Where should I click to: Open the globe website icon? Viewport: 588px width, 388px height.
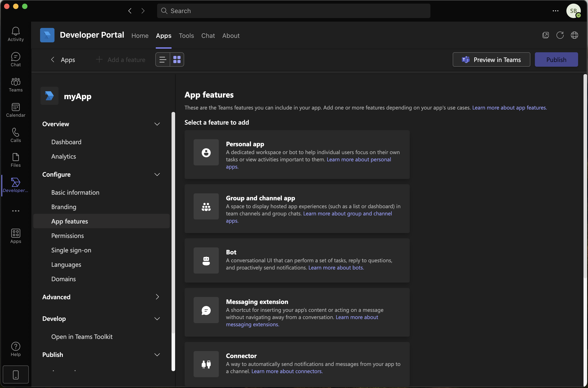pos(574,35)
